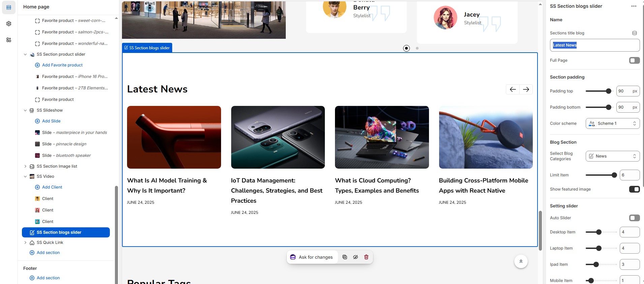Hide section using the eye-slash icon
The width and height of the screenshot is (644, 284).
point(356,257)
